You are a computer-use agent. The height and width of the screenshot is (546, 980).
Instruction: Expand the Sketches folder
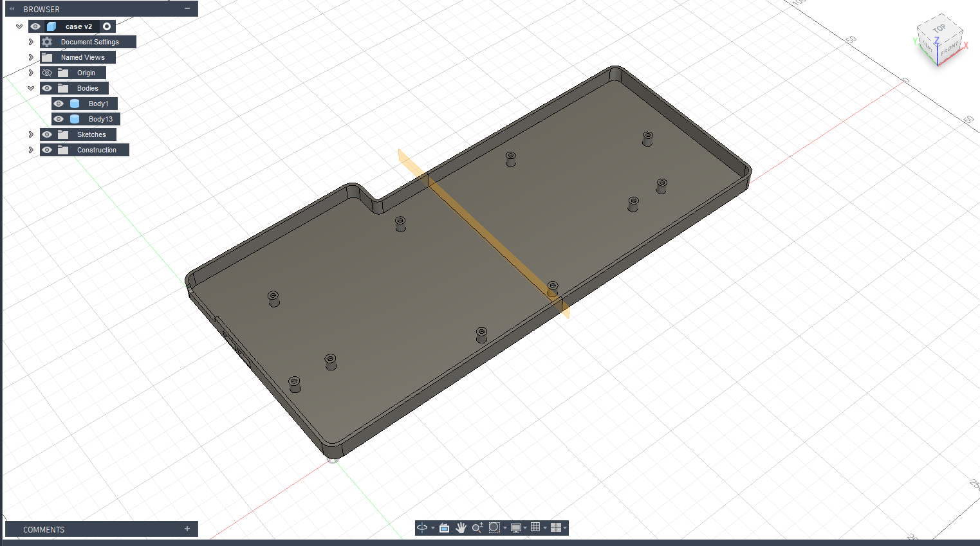(30, 134)
